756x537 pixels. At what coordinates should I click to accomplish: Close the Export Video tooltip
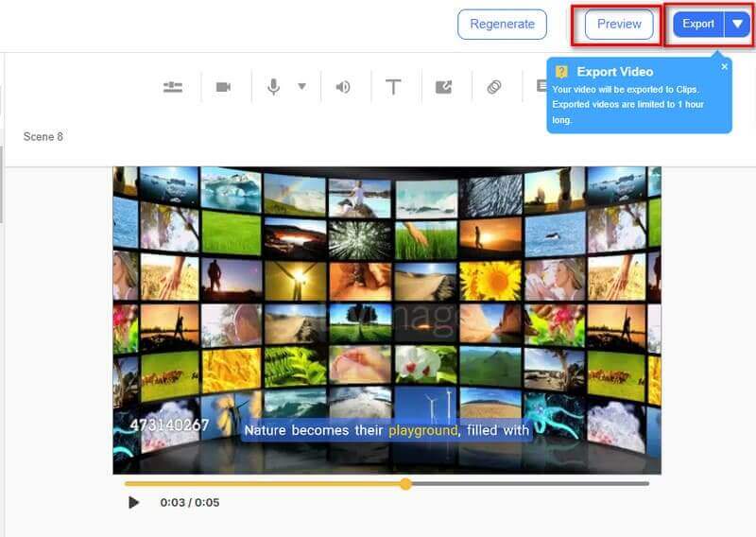coord(725,66)
